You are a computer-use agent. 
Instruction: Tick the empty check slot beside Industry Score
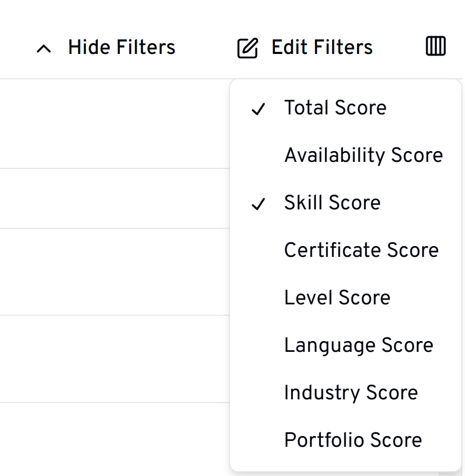pyautogui.click(x=259, y=393)
